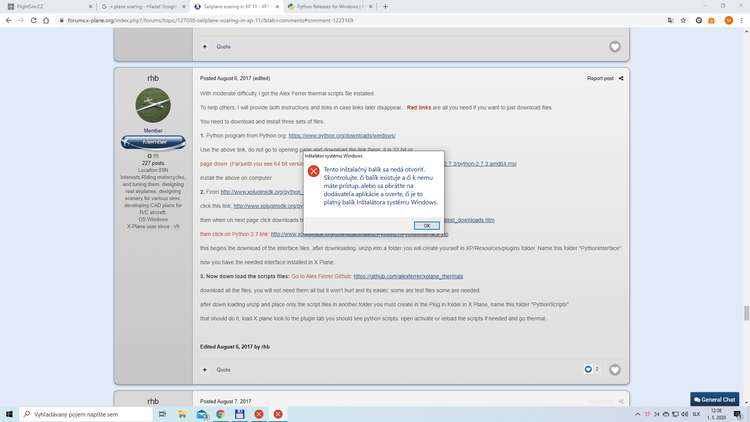This screenshot has height=422, width=750.
Task: Switch to Chrome in the taskbar
Action: point(221,414)
